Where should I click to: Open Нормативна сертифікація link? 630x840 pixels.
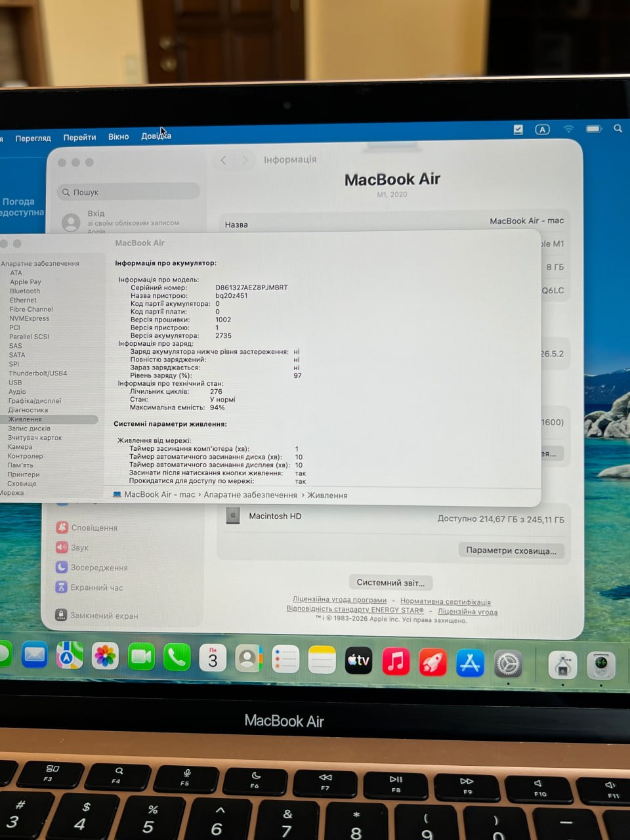[x=446, y=602]
